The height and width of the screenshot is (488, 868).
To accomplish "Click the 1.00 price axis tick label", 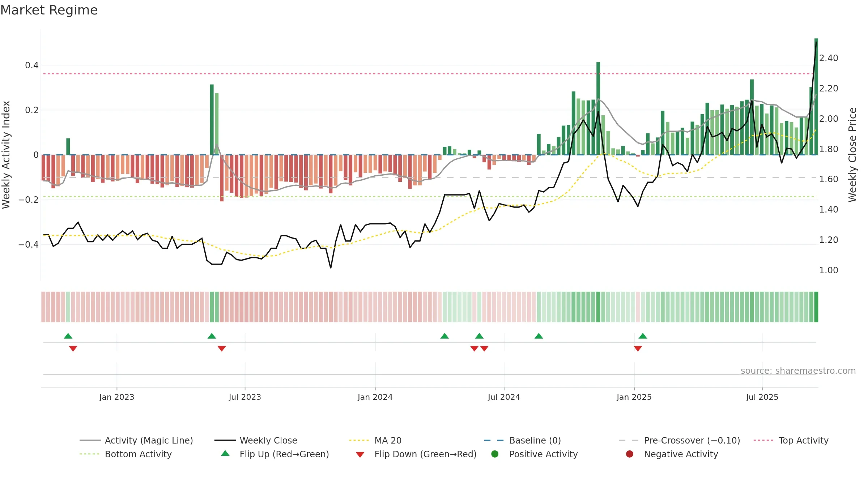I will coord(829,270).
